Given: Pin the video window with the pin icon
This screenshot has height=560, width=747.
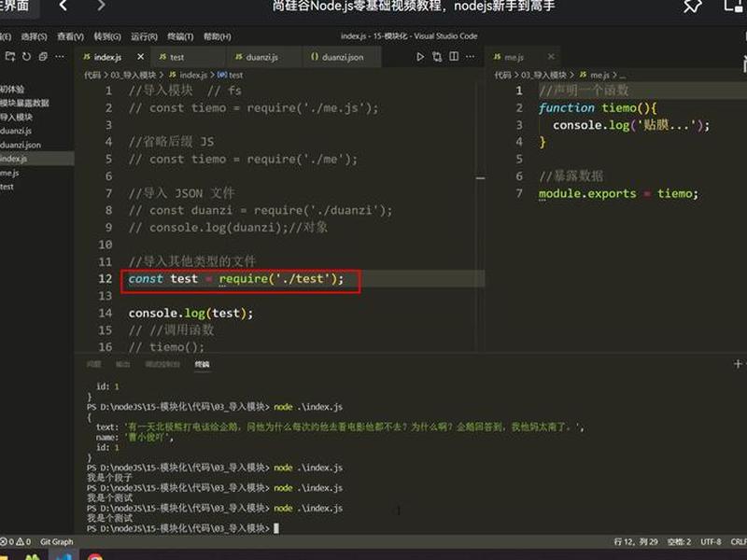Looking at the screenshot, I should [692, 7].
